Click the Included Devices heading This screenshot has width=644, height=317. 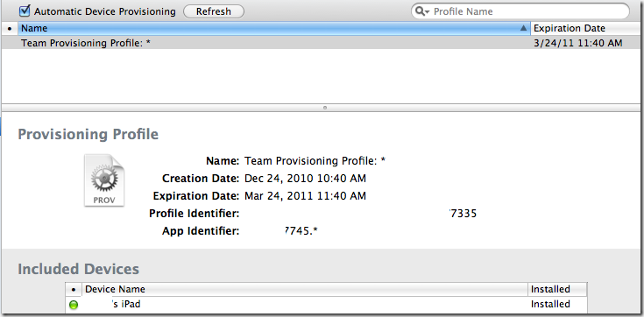pos(79,269)
